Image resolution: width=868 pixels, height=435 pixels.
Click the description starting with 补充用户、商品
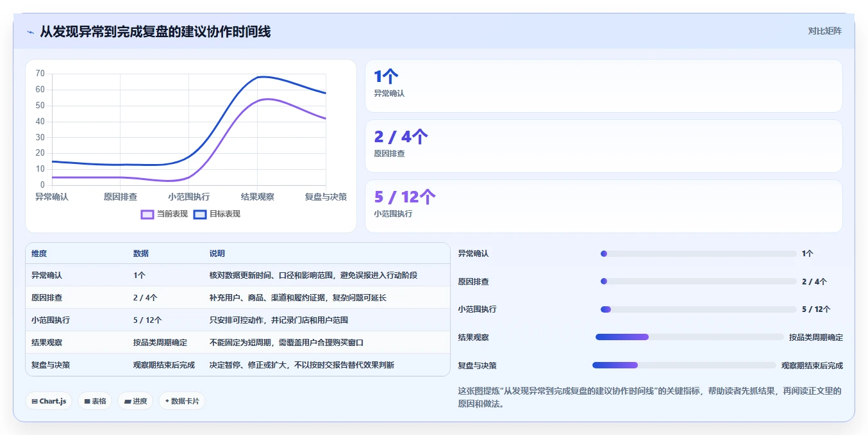298,298
